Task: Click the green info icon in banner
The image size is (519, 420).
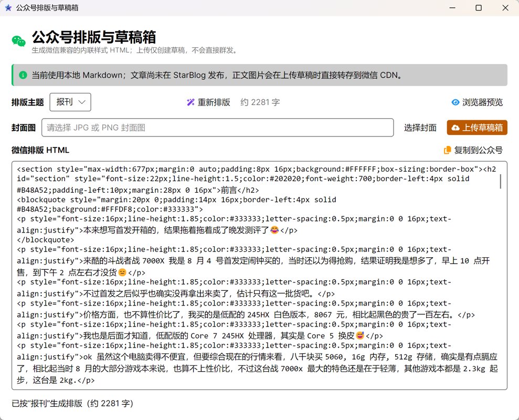Action: 23,75
